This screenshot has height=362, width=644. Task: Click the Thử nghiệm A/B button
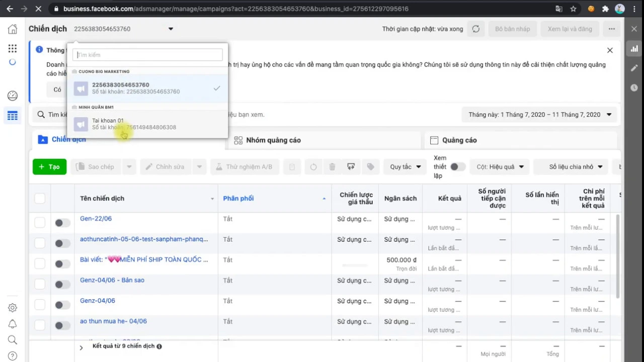245,167
